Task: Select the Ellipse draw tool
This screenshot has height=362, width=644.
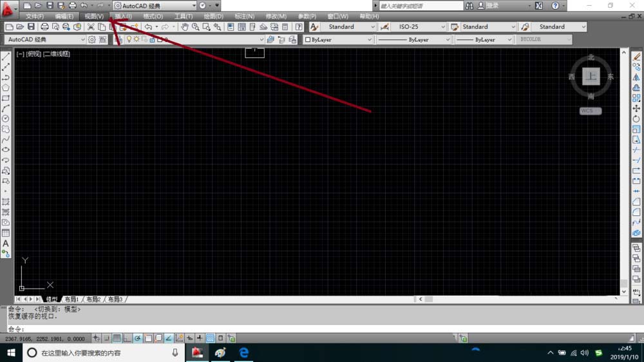Action: 6,150
